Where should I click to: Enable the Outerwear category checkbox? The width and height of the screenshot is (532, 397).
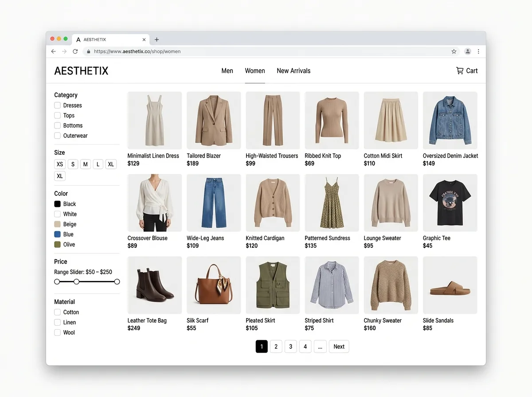pos(57,136)
